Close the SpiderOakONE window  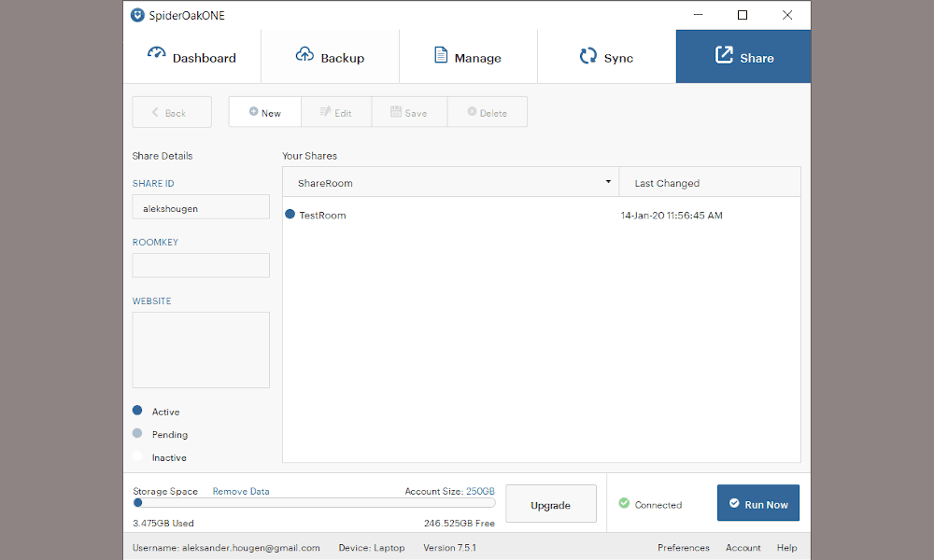[787, 15]
